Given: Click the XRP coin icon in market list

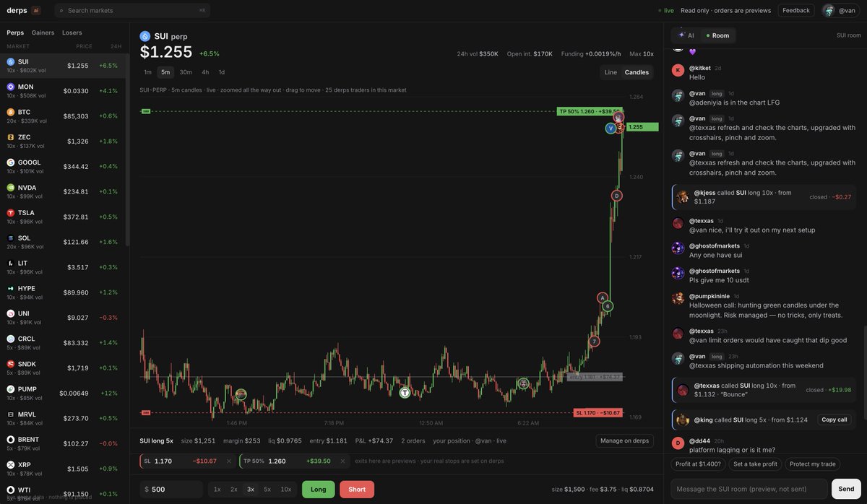Looking at the screenshot, I should 11,464.
